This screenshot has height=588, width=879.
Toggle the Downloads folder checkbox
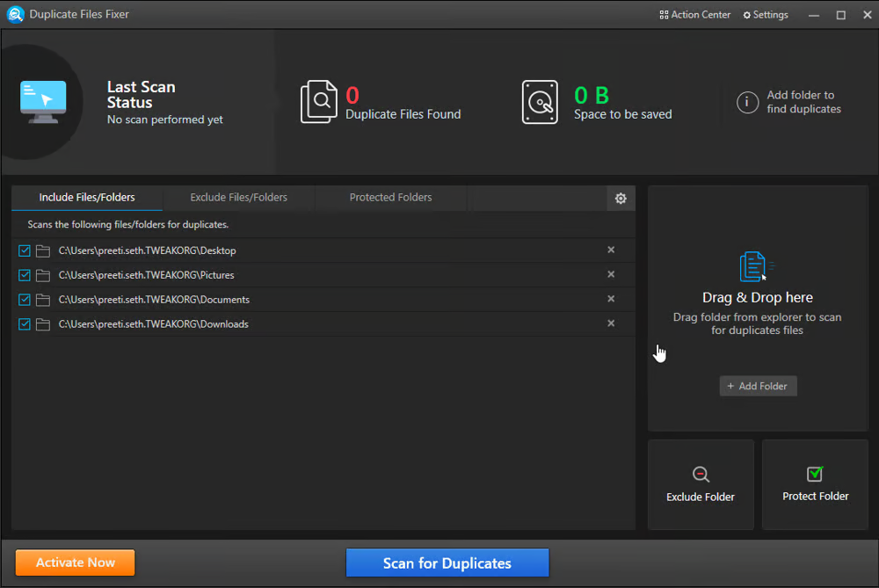click(x=24, y=323)
